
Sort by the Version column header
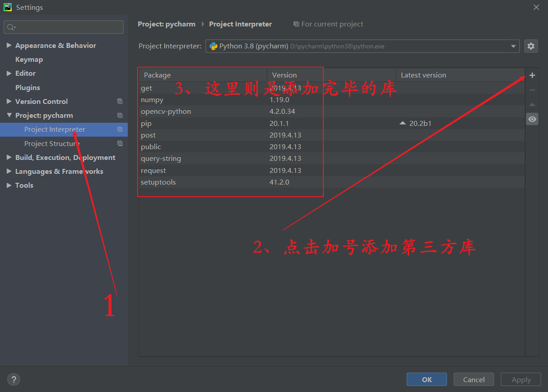coord(332,75)
